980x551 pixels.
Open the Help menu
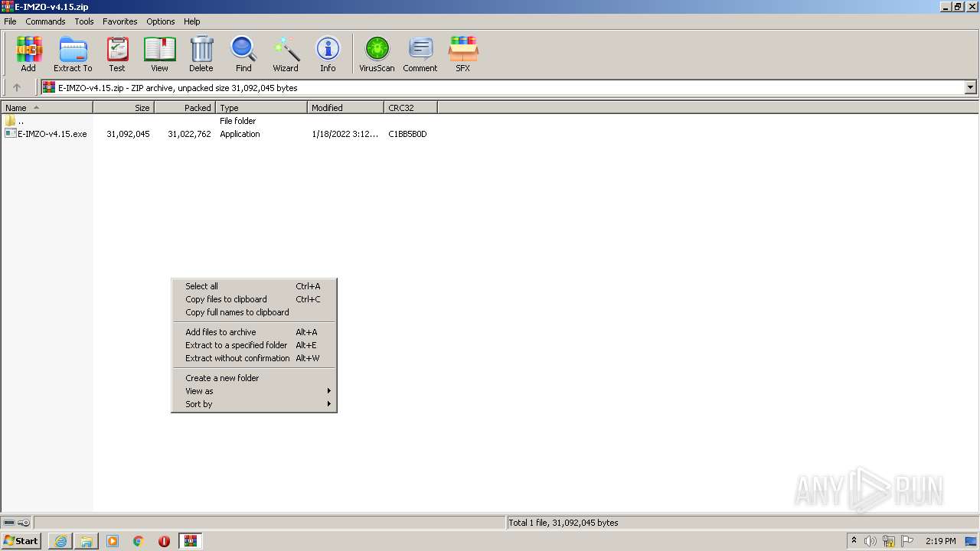[x=192, y=21]
